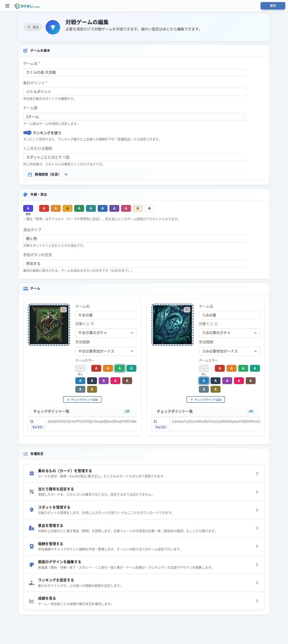Click the やまの軍 mountain banner thumbnail
The width and height of the screenshot is (288, 644).
49,325
